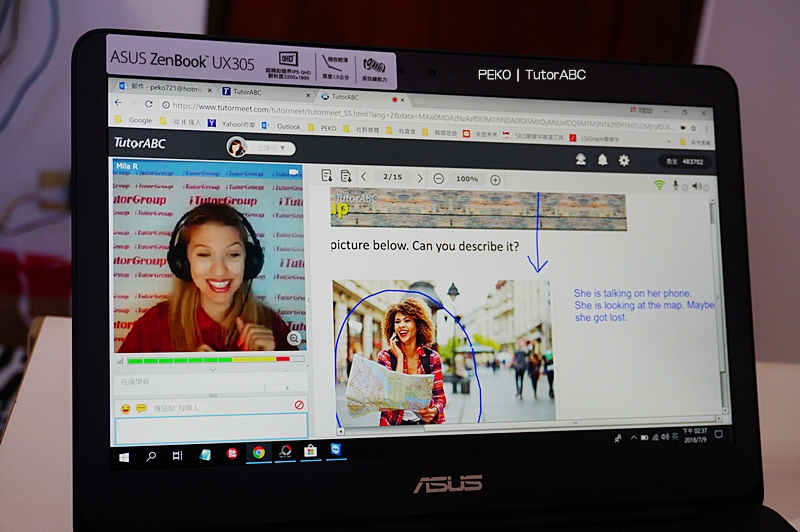Go back with the browser back arrow
The height and width of the screenshot is (532, 800).
tap(118, 103)
